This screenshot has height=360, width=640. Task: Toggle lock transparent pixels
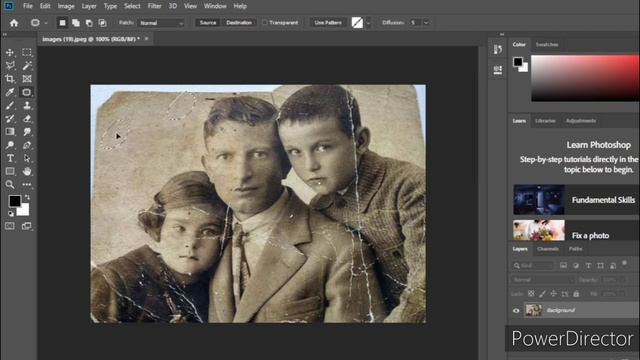pyautogui.click(x=531, y=293)
